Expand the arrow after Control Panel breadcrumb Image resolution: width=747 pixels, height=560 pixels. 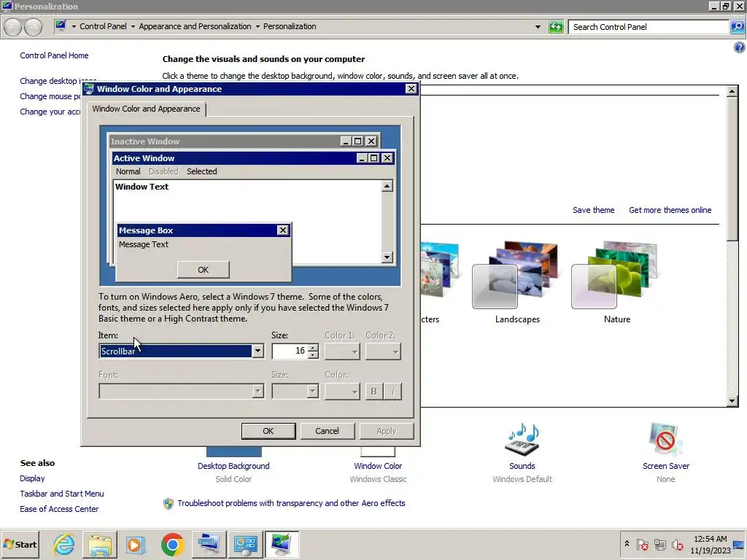coord(133,27)
